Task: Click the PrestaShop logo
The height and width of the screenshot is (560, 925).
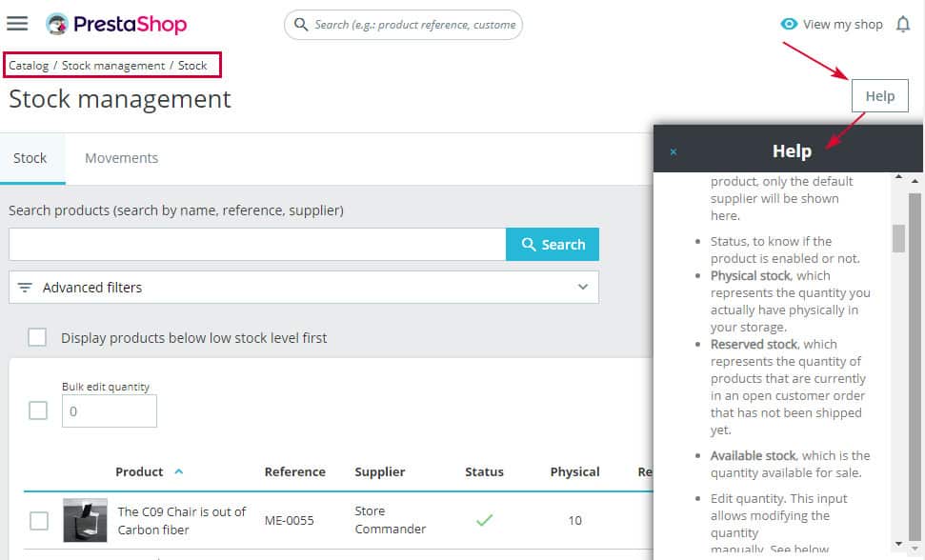Action: pos(116,25)
